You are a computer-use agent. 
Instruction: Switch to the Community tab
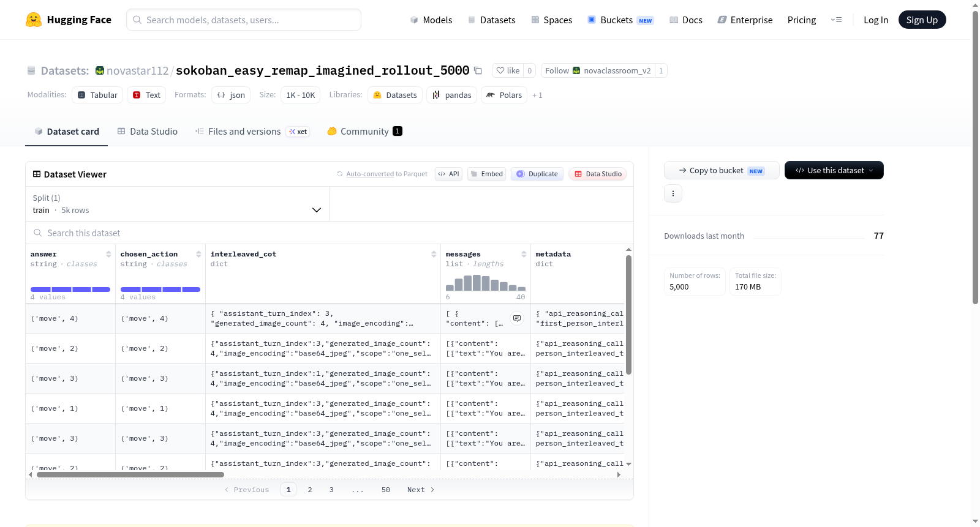pos(364,132)
